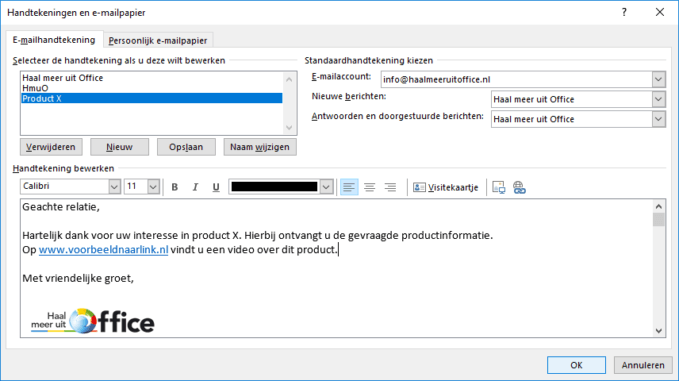679x381 pixels.
Task: Select the 'Product X' signature in list
Action: click(152, 99)
